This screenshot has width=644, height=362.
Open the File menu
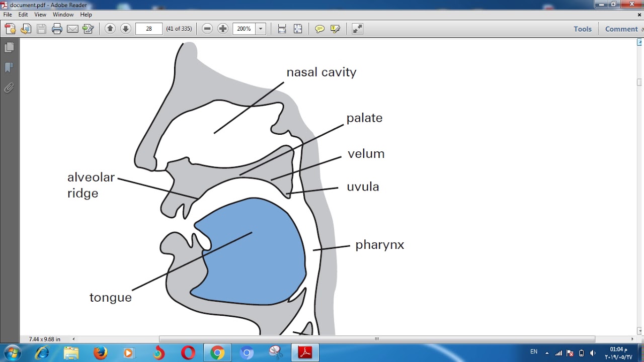pos(8,15)
